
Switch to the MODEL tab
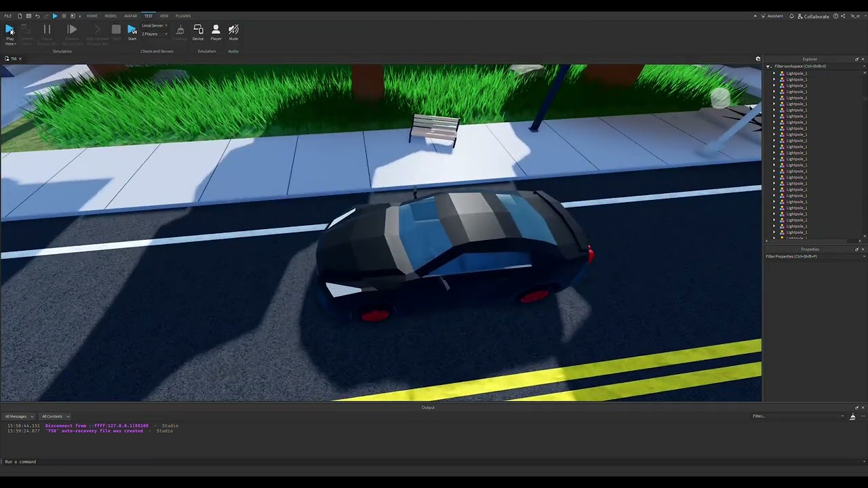pos(111,16)
